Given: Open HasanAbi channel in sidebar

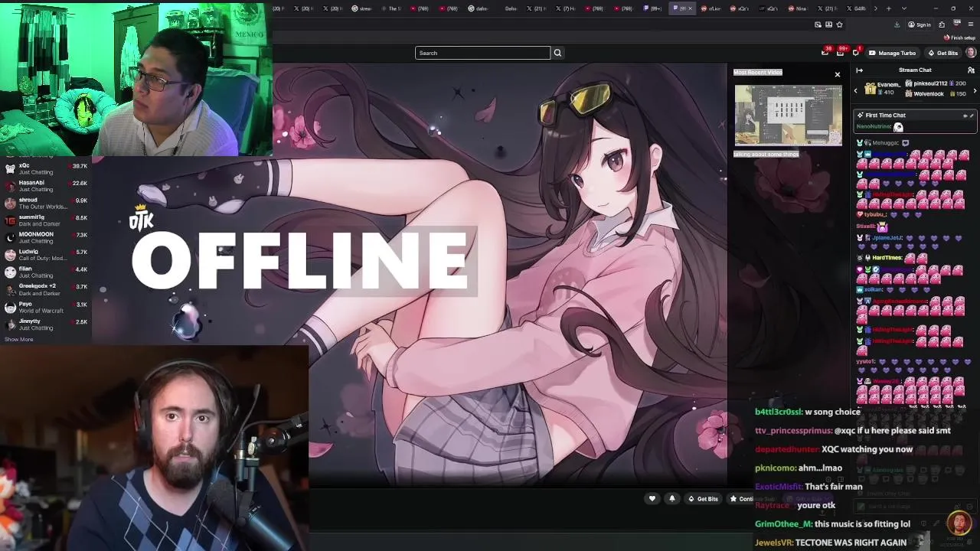Looking at the screenshot, I should point(46,186).
